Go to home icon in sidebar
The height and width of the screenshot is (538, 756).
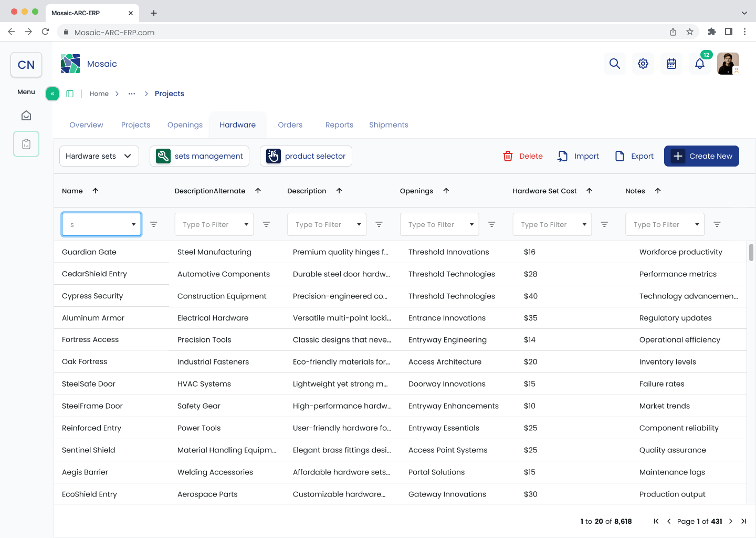click(x=26, y=116)
